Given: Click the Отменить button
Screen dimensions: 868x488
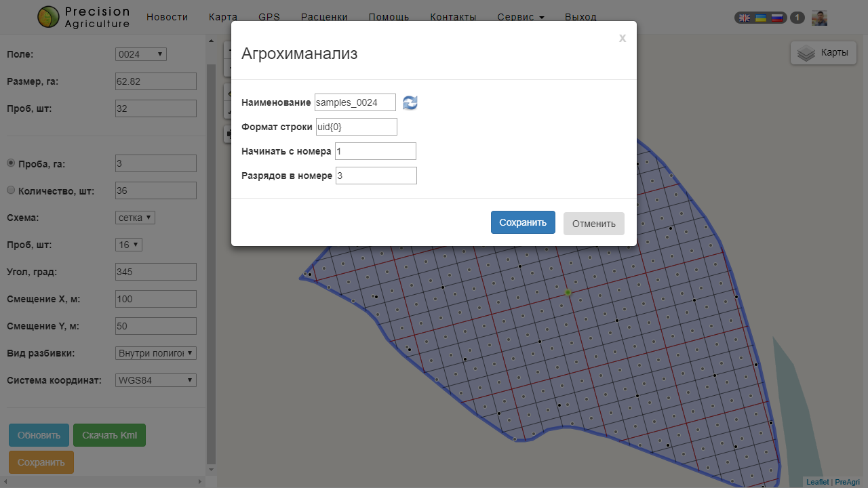Looking at the screenshot, I should [x=593, y=224].
